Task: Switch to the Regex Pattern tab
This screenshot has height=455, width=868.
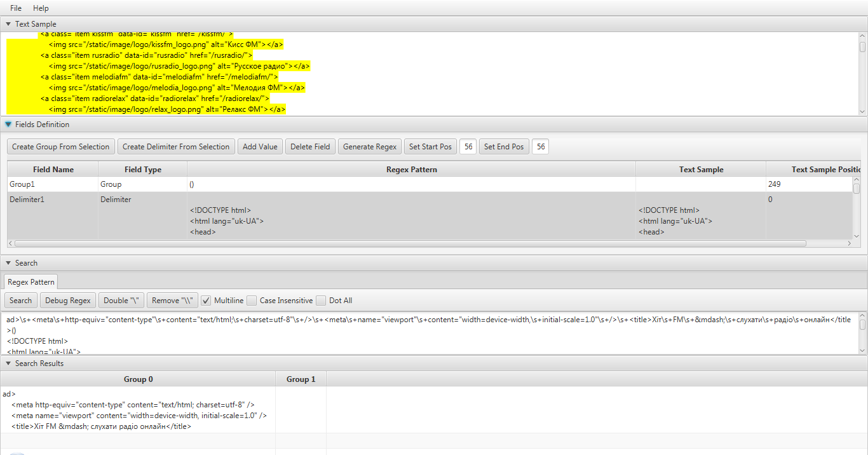Action: pyautogui.click(x=31, y=282)
